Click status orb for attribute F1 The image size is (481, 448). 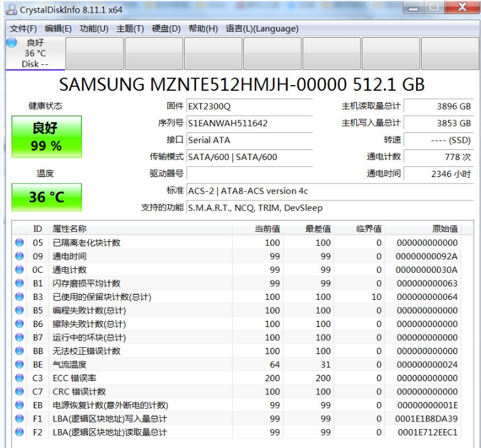pyautogui.click(x=20, y=418)
